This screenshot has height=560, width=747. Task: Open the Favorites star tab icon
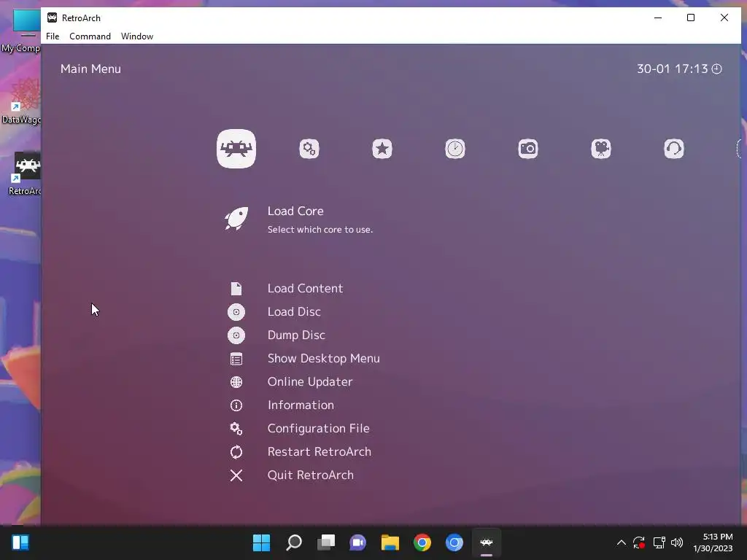coord(382,149)
